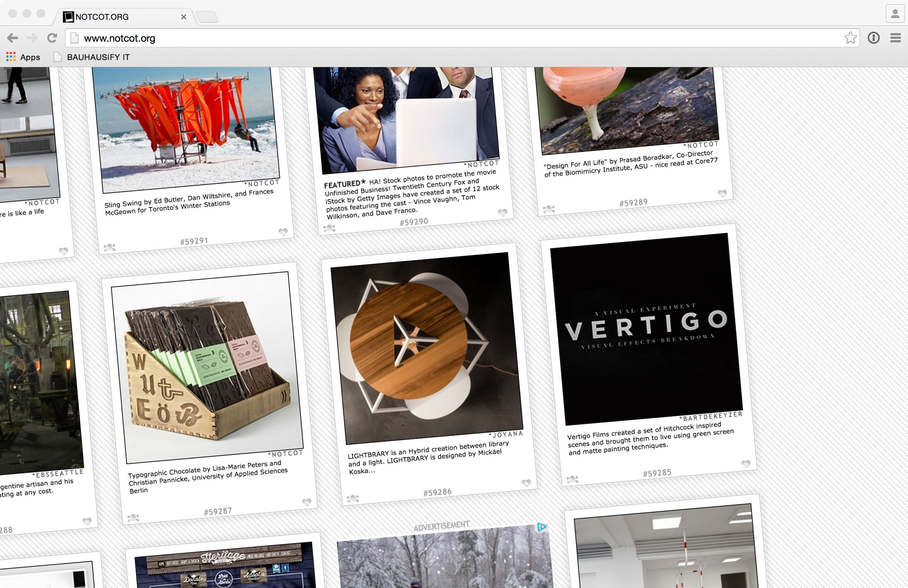Click the *EBSSEATTLE contributor label
Screen dimensions: 908x588
(58, 474)
